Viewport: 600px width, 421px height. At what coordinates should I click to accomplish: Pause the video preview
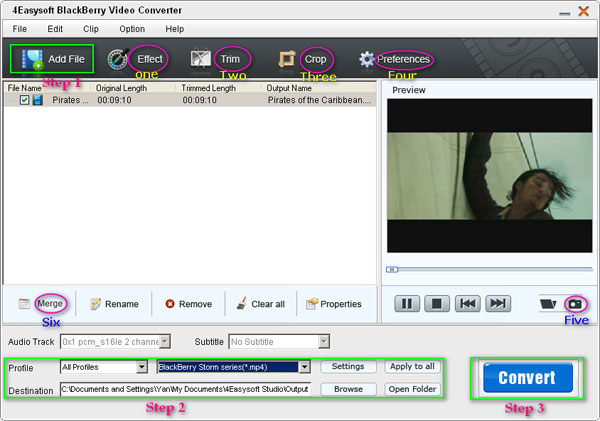click(407, 304)
